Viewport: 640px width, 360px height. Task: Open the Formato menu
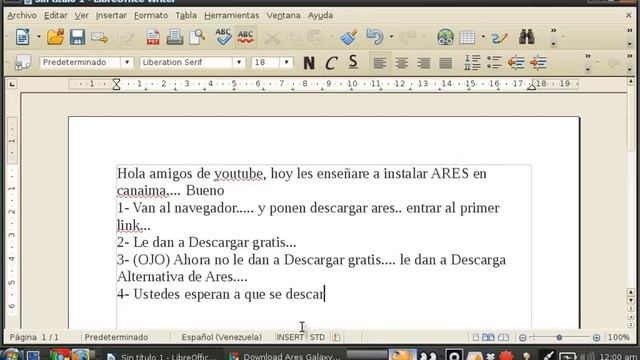click(151, 16)
